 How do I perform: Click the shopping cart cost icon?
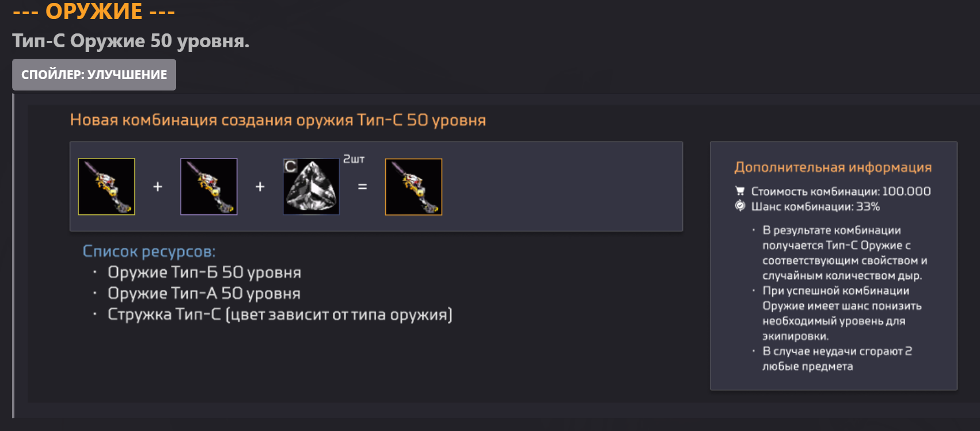click(740, 191)
